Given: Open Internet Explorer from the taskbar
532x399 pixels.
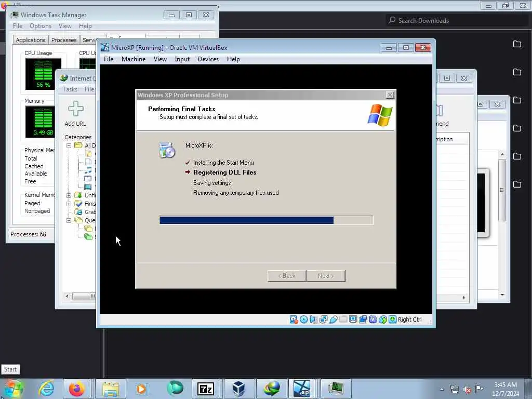Looking at the screenshot, I should [x=46, y=389].
